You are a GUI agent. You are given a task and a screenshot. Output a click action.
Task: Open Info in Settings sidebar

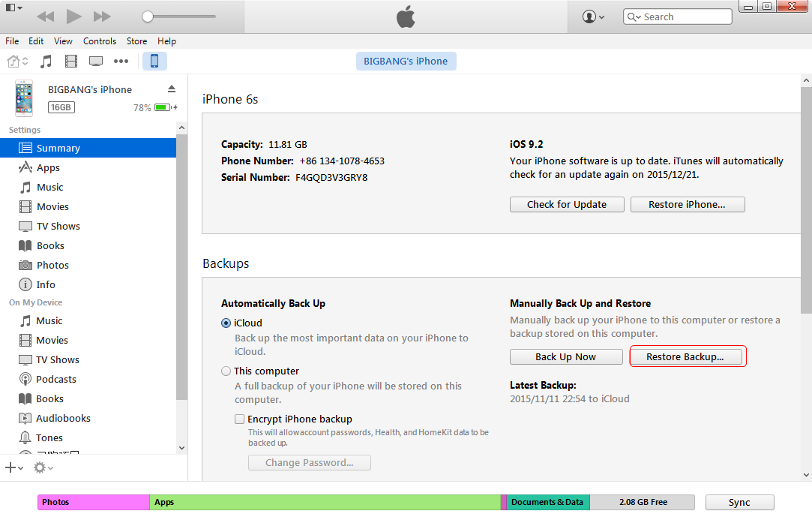pyautogui.click(x=88, y=284)
